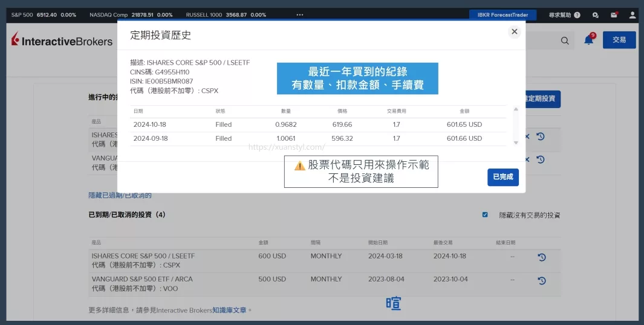644x325 pixels.
Task: Close the 定期投資歷史 dialog with X
Action: click(514, 31)
